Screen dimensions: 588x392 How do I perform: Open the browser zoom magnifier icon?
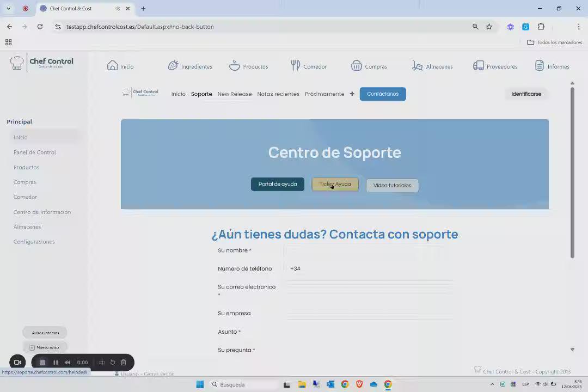[x=475, y=27]
